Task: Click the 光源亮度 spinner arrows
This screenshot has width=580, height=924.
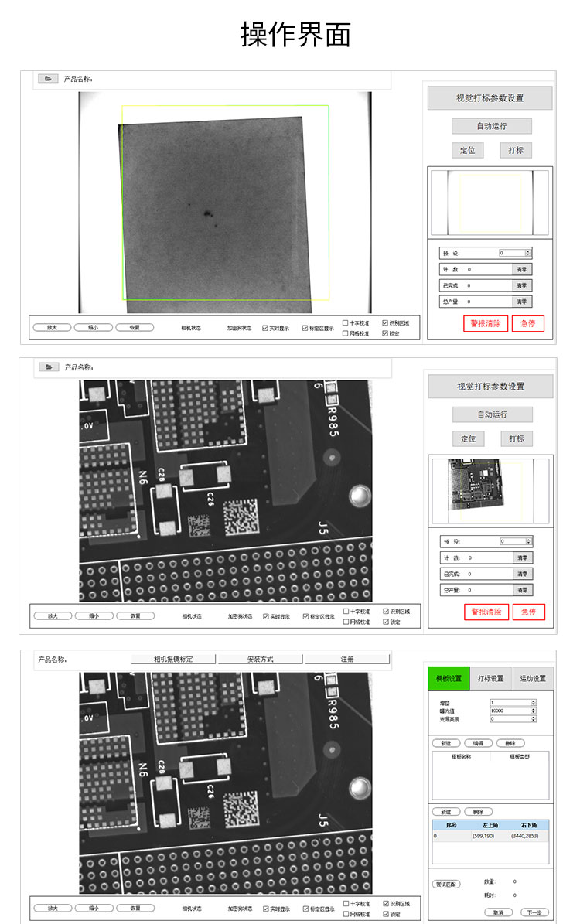Action: click(x=533, y=718)
